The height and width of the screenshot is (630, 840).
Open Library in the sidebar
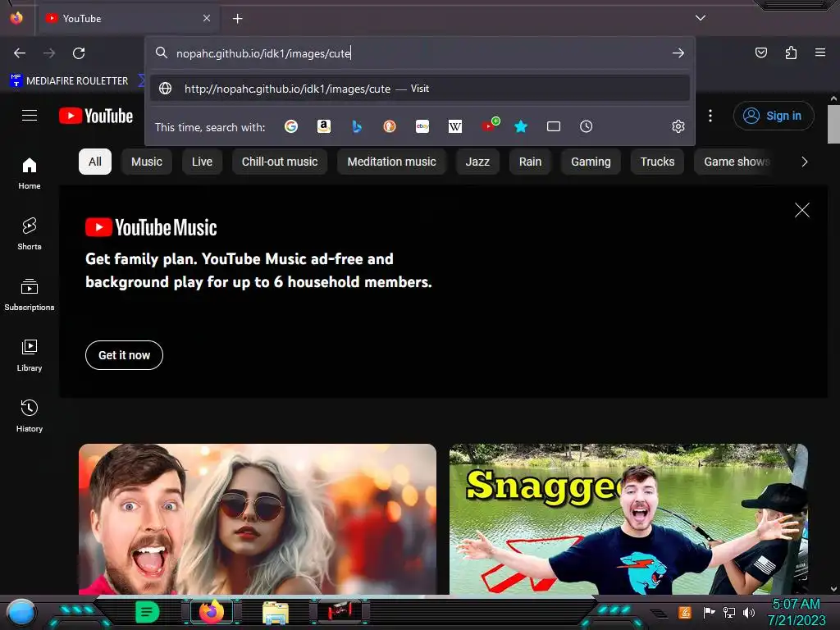tap(30, 355)
